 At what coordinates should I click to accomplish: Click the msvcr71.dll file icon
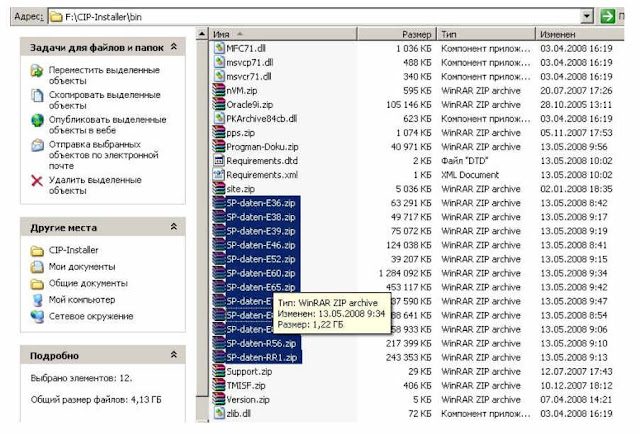(x=219, y=76)
